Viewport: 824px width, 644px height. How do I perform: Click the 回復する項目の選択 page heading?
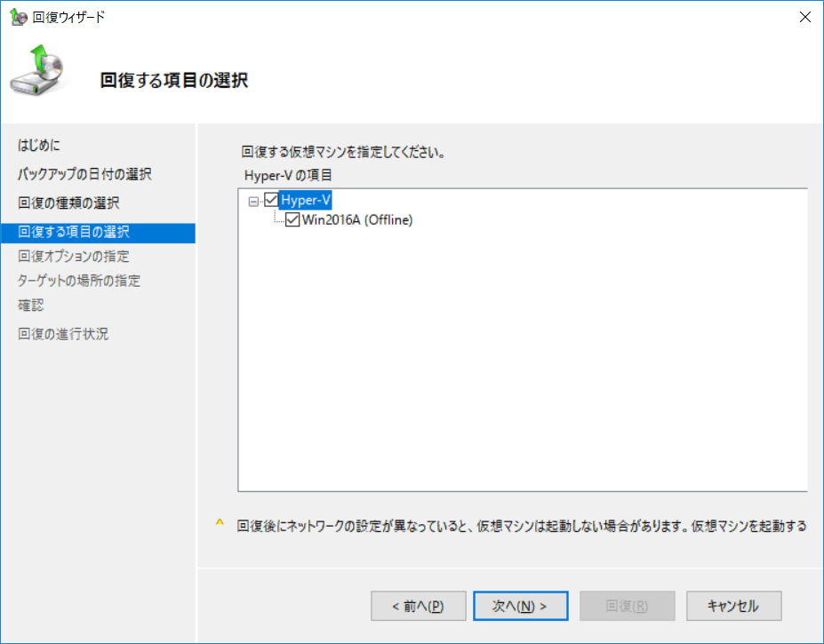(x=174, y=80)
